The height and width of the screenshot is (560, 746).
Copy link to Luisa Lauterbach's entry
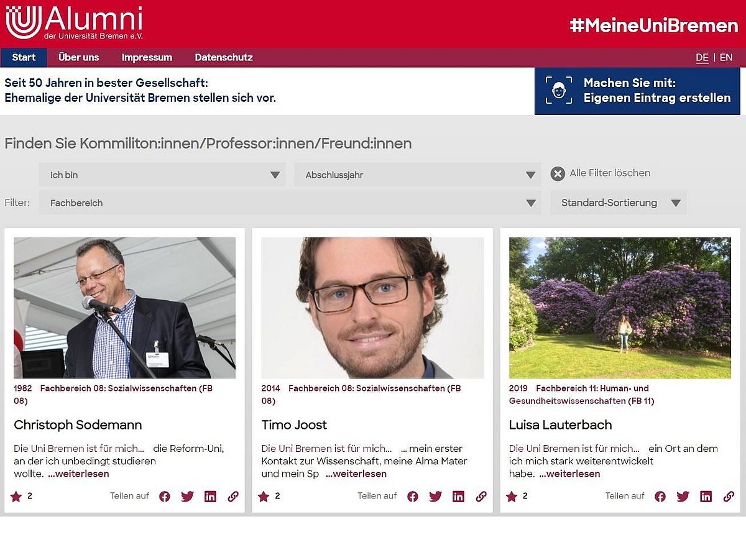click(729, 497)
